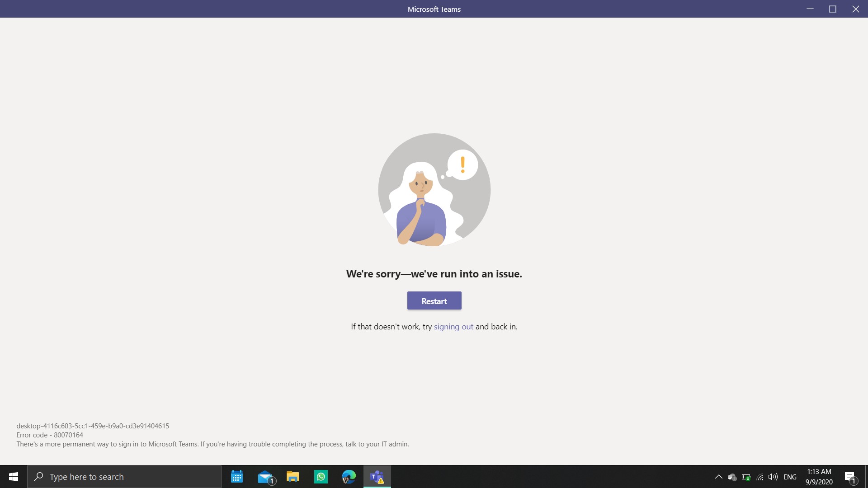
Task: Open WhatsApp from taskbar
Action: click(x=321, y=477)
